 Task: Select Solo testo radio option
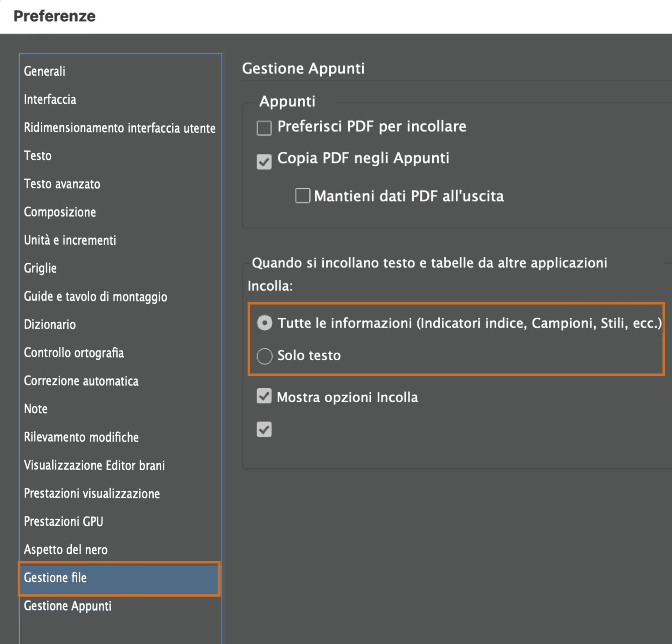coord(265,356)
